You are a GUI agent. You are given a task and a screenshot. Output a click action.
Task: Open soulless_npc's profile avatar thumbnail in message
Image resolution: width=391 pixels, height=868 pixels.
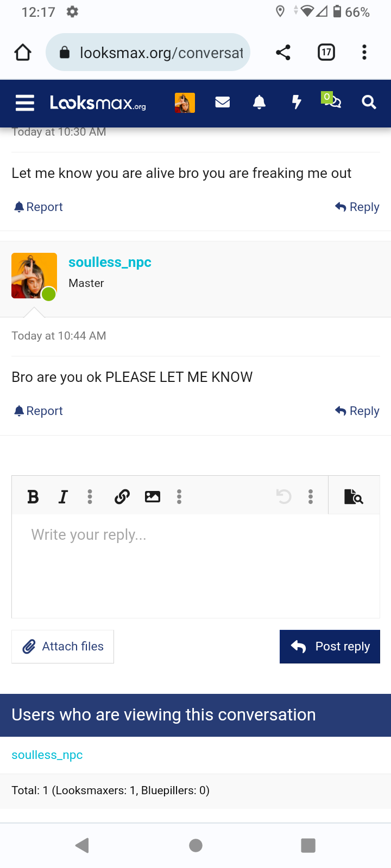point(34,276)
